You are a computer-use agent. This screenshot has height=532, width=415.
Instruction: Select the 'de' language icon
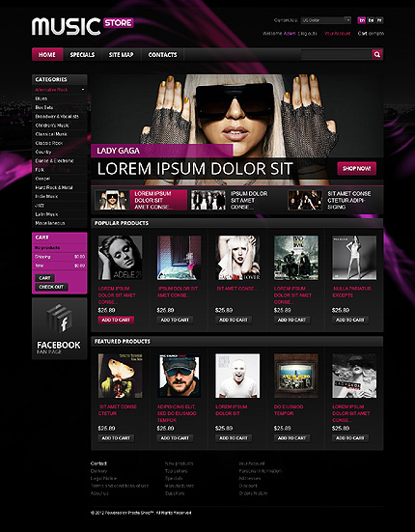pos(371,20)
